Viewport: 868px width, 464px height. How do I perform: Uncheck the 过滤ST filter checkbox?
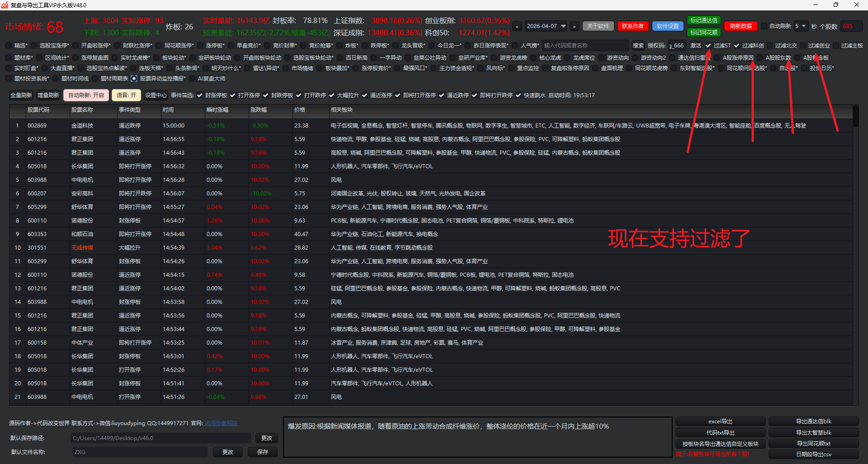(708, 46)
